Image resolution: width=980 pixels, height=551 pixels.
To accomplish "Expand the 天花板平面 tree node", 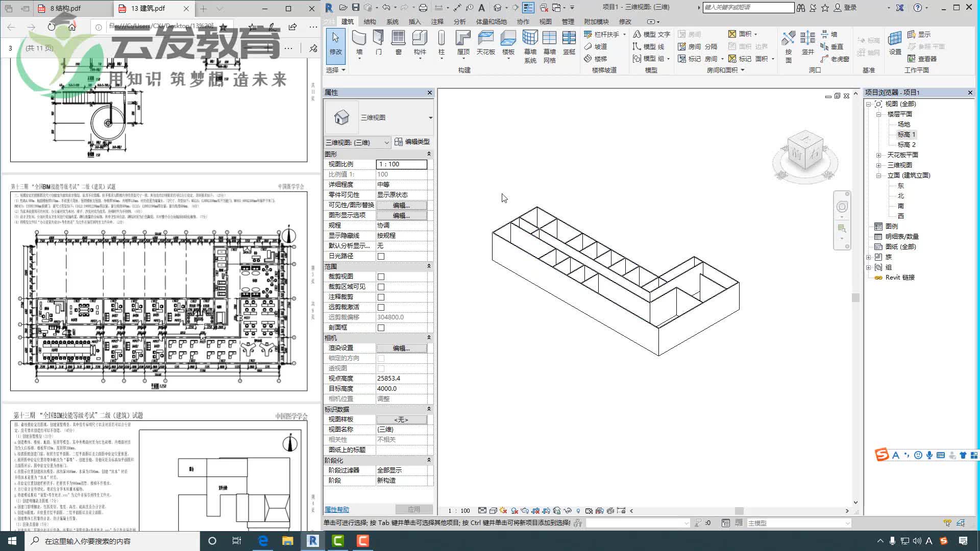I will tap(878, 155).
